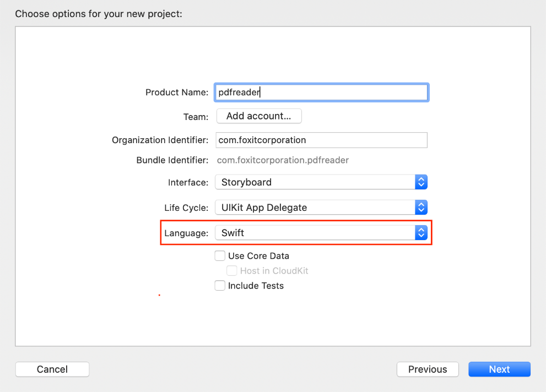Screen dimensions: 546x392
Task: Click the Product Name label
Action: (x=176, y=92)
